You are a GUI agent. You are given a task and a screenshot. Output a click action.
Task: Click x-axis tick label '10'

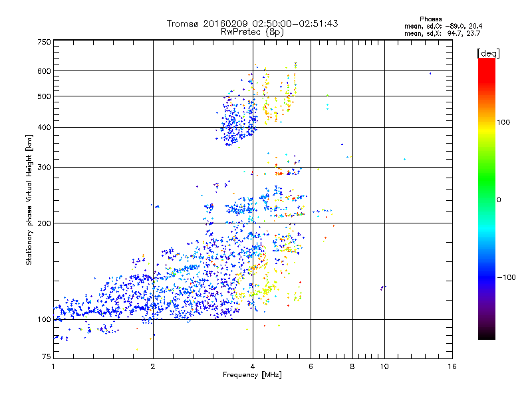point(384,366)
